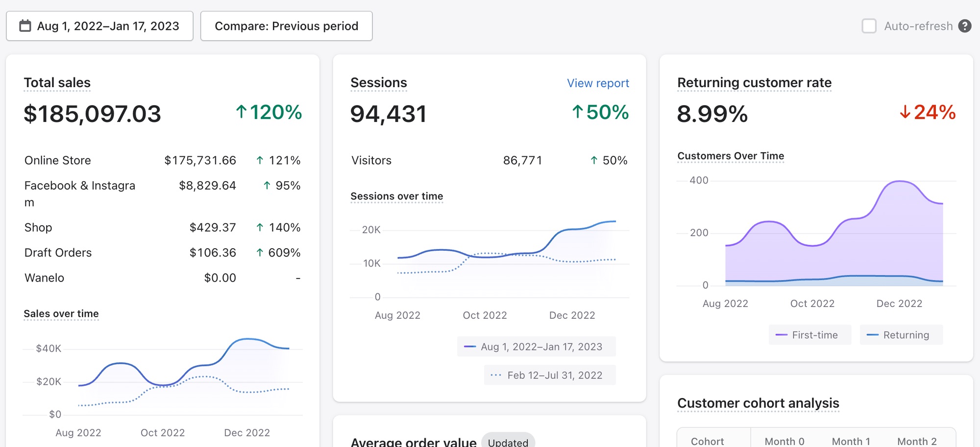Screen dimensions: 980x447
Task: Click the 140% Shop change
Action: click(x=278, y=228)
